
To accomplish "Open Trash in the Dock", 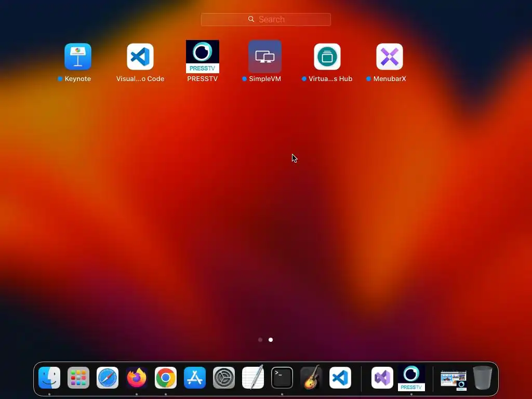I will click(483, 378).
